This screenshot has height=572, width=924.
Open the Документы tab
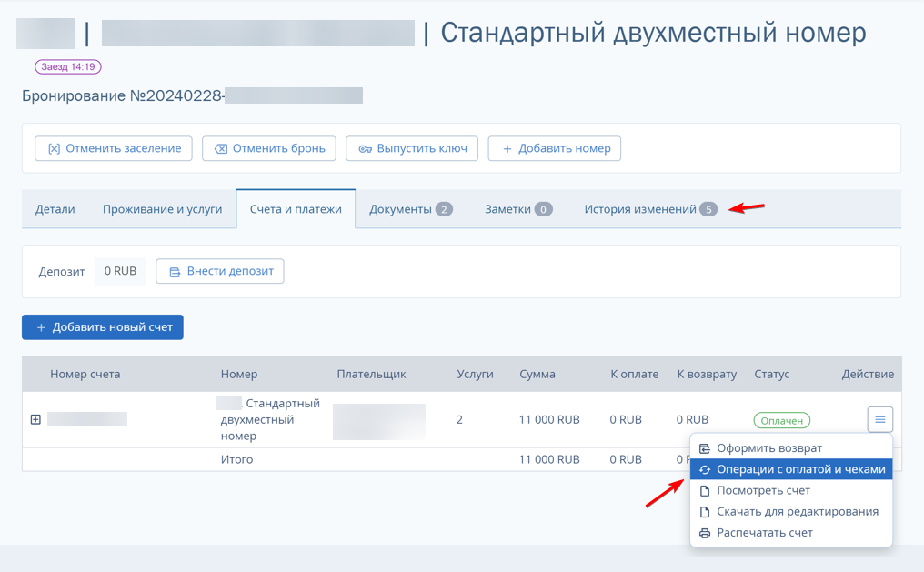(411, 209)
